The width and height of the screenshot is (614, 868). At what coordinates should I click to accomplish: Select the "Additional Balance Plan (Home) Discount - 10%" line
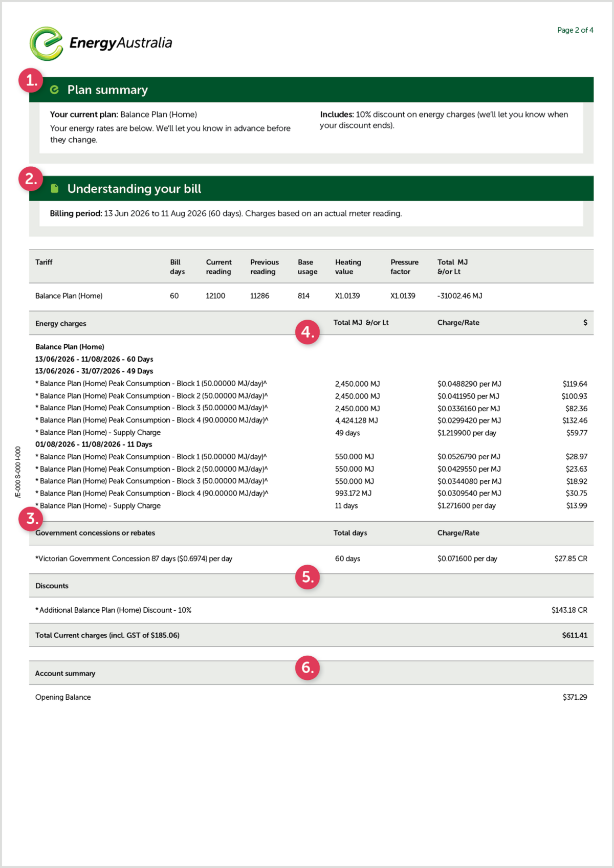(114, 610)
